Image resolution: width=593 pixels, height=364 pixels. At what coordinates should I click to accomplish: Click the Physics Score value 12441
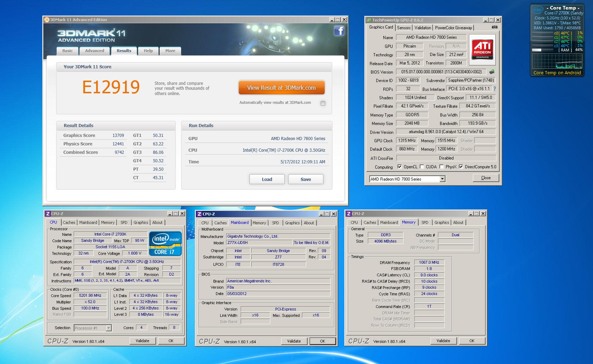(118, 144)
